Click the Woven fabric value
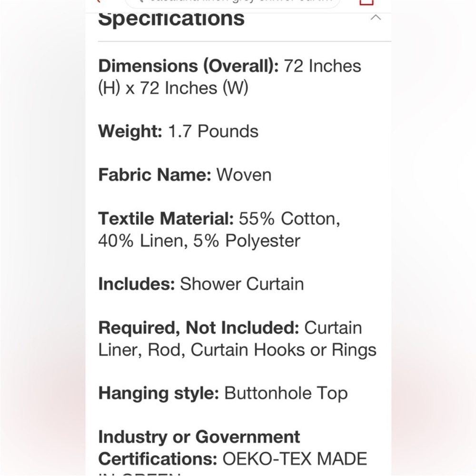The width and height of the screenshot is (476, 476). [x=244, y=175]
